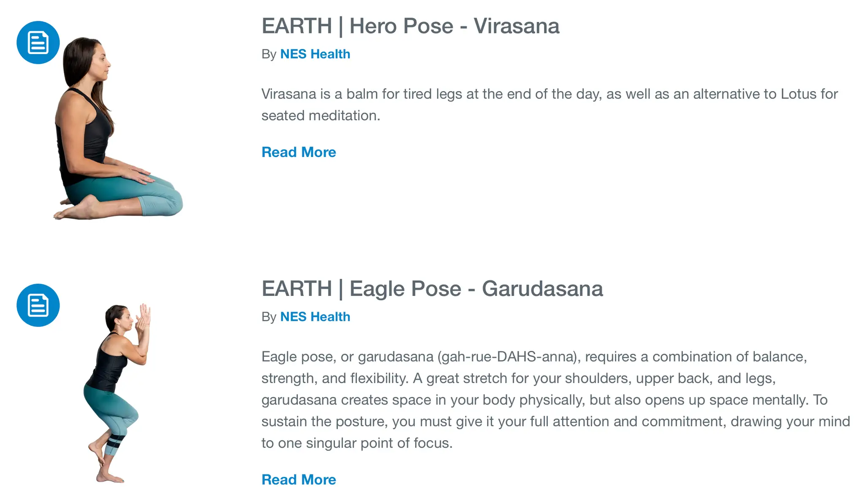
Task: Click "EARTH" in the Eagle Pose heading
Action: (296, 289)
